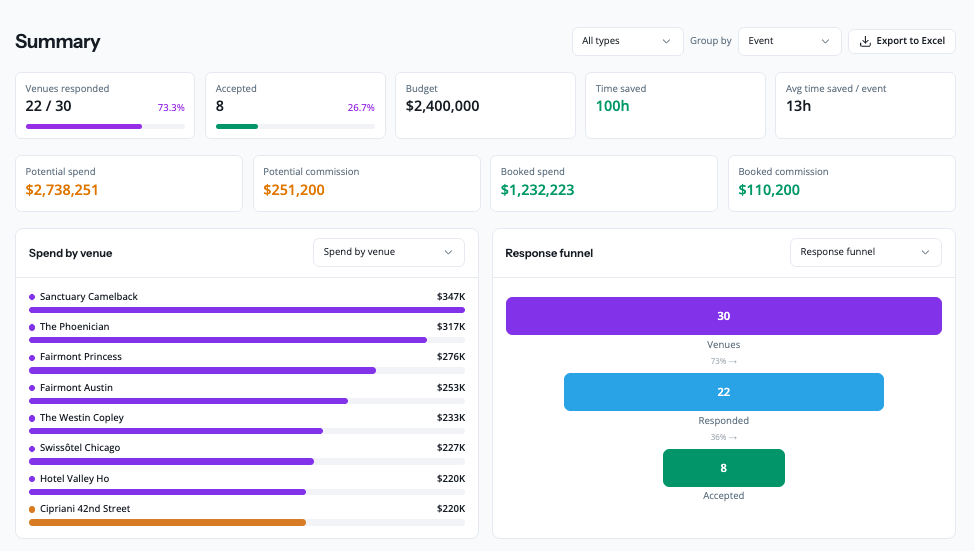The width and height of the screenshot is (974, 551).
Task: Click the Potential spend $2,738,251 value
Action: (62, 190)
